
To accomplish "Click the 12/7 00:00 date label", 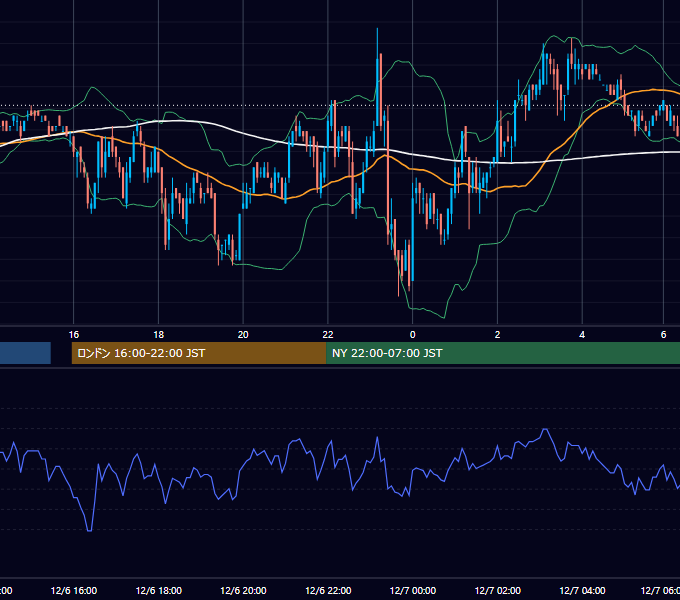I will tap(412, 591).
